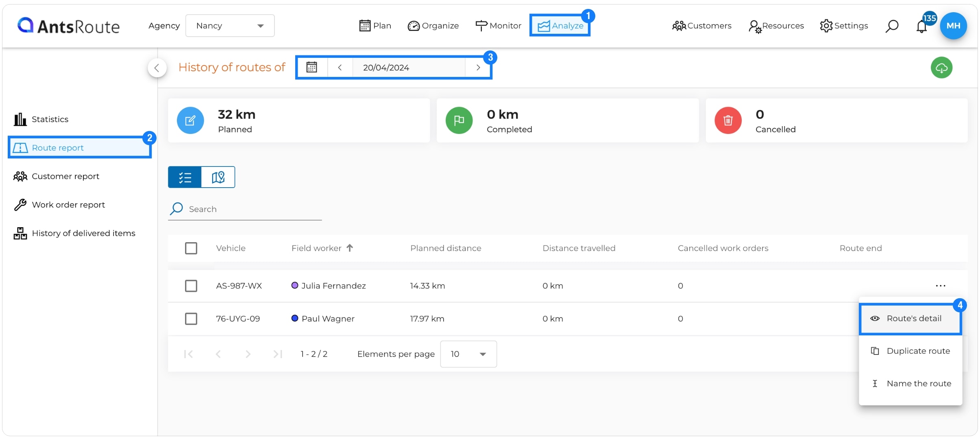
Task: Tick the AS-987-WX row checkbox
Action: (x=191, y=286)
